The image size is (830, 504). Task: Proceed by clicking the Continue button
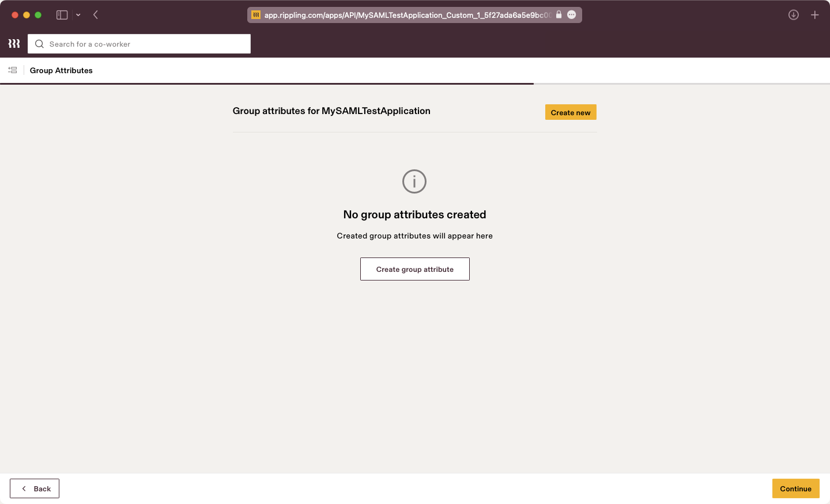(x=795, y=488)
